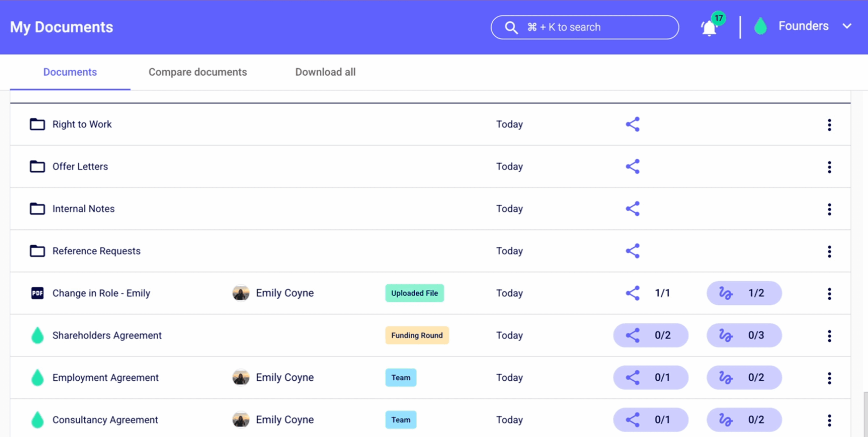Click share icon for Right to Work folder
This screenshot has height=437, width=868.
coord(632,124)
